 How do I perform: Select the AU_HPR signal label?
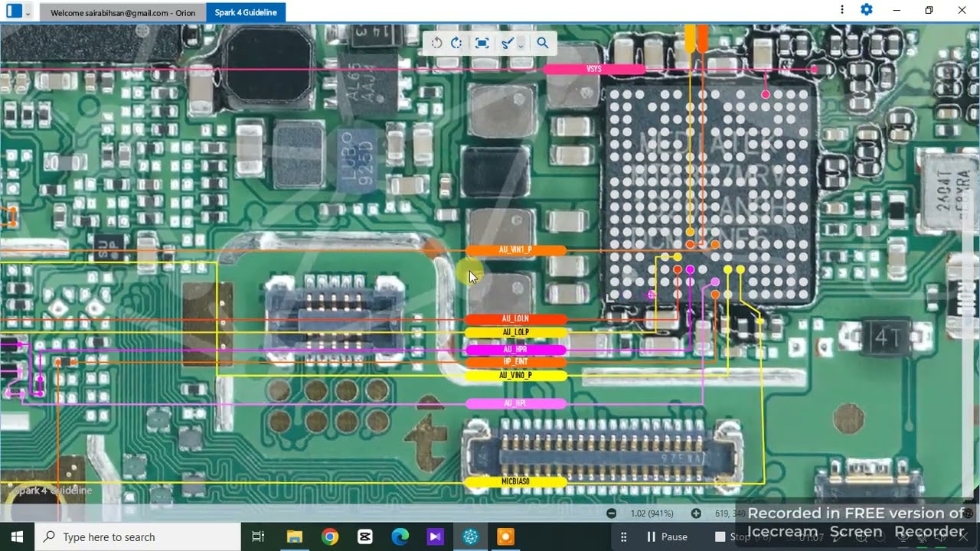point(515,350)
